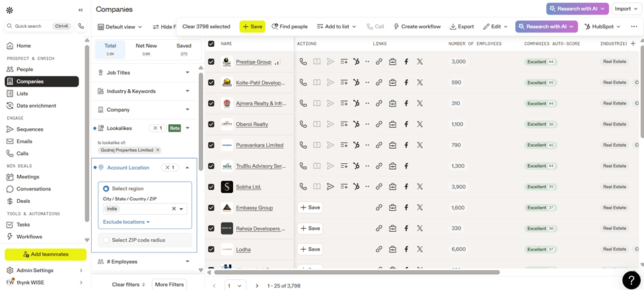
Task: Open Facebook icon for Puravankara Limited
Action: click(406, 145)
